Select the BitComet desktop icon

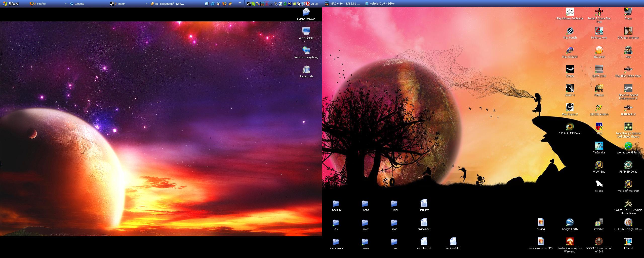click(x=599, y=50)
